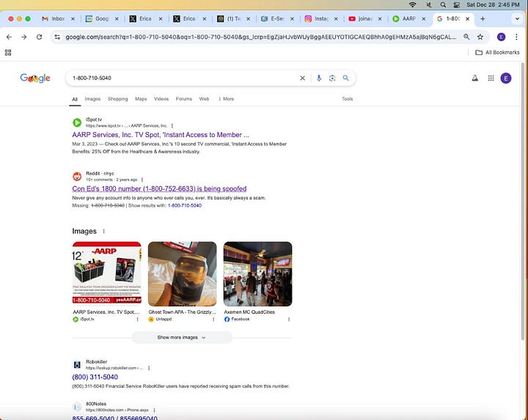This screenshot has height=420, width=528.
Task: Click the Google search box
Action: tap(186, 78)
